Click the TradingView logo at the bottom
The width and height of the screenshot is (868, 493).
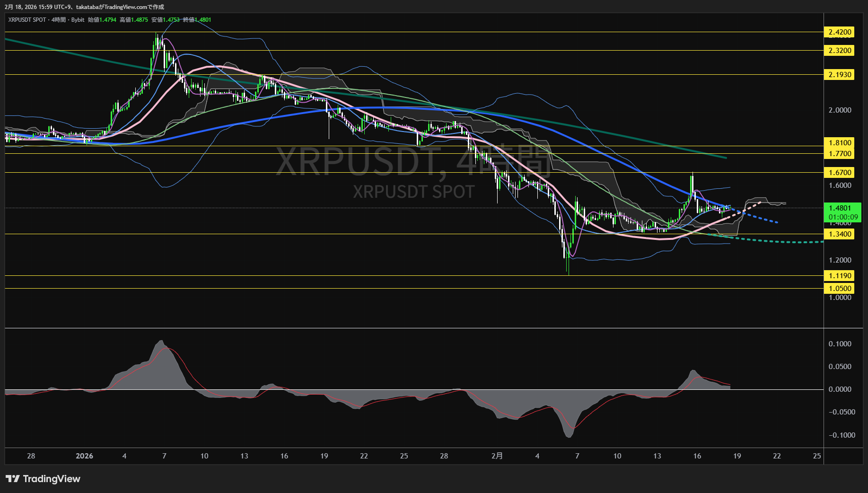pos(43,479)
